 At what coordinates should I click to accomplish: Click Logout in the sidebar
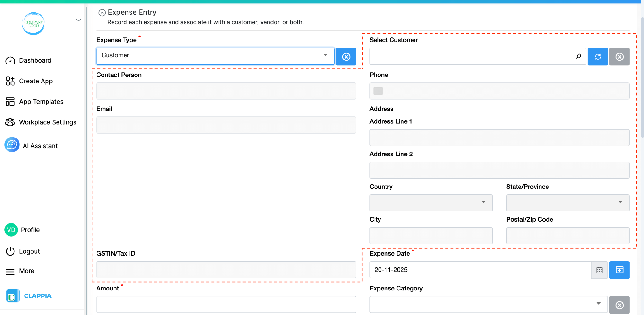click(x=29, y=251)
